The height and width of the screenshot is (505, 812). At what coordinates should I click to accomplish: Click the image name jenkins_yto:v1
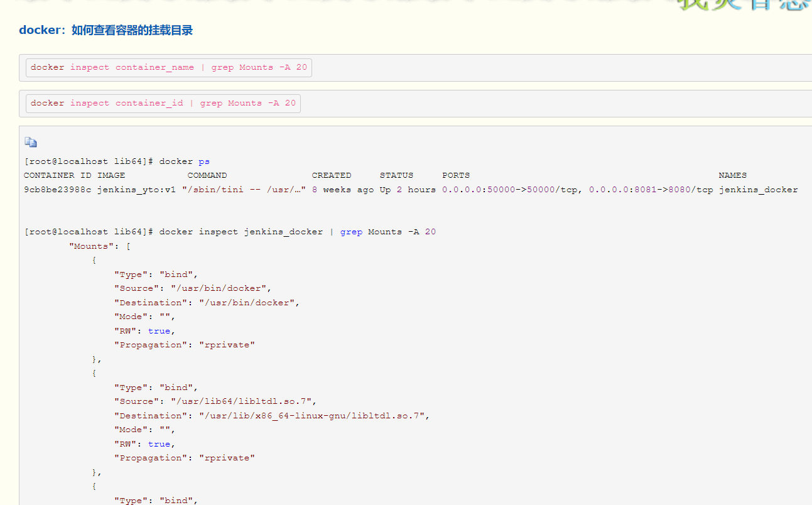(x=136, y=190)
